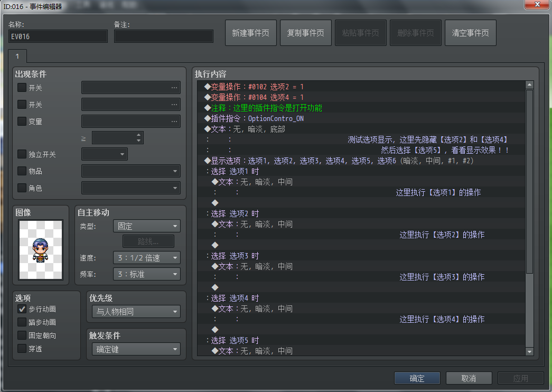
Task: Open the 独立开关 dropdown
Action: [105, 154]
